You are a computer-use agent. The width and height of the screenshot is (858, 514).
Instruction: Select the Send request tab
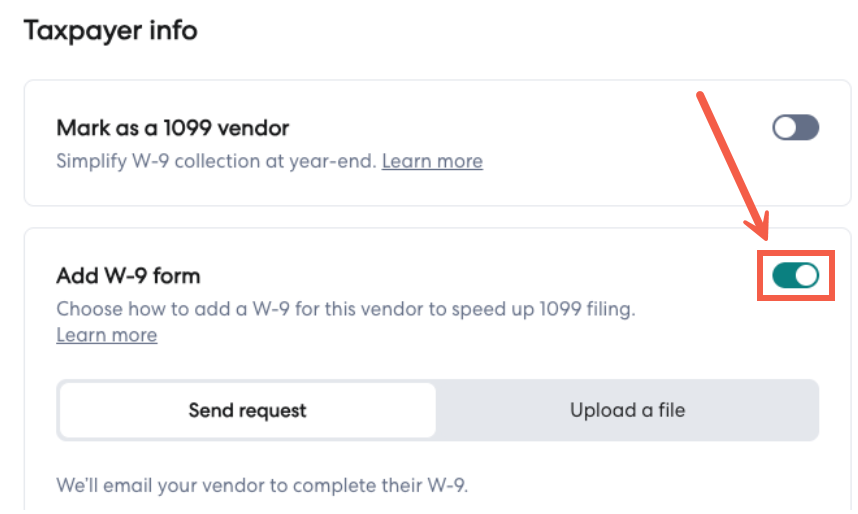pyautogui.click(x=247, y=410)
